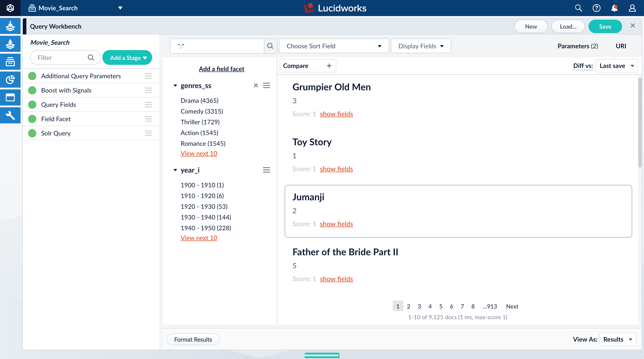Open the user account profile icon
This screenshot has width=644, height=359.
[x=632, y=8]
